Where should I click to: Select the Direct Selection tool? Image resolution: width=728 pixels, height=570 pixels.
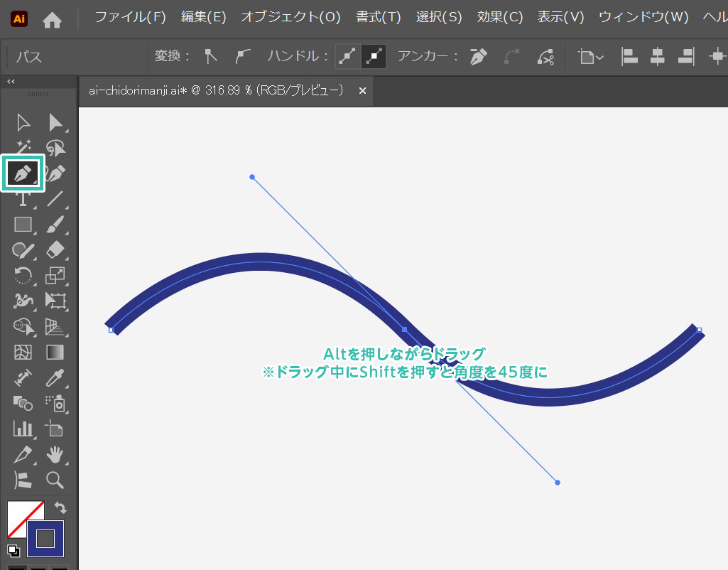(x=55, y=123)
